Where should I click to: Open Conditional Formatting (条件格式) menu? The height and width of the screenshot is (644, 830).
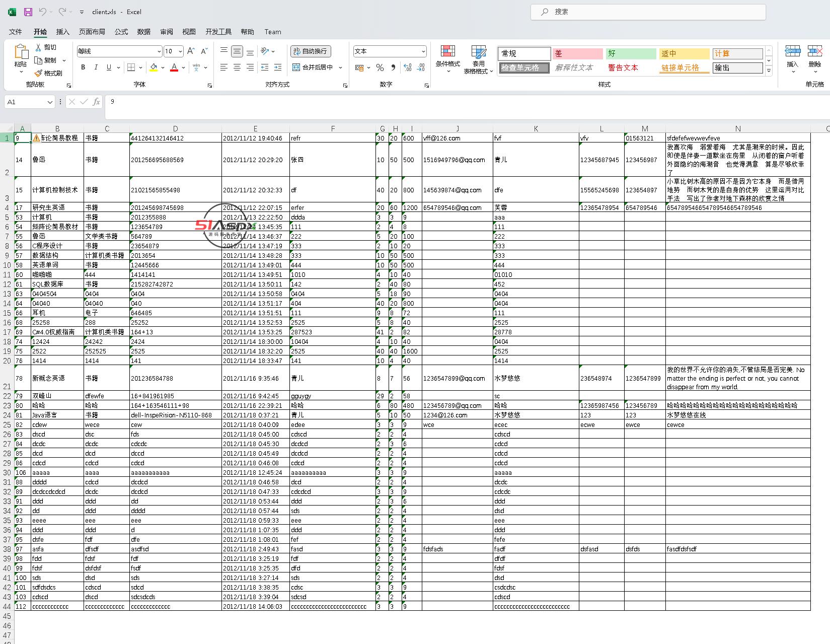[447, 59]
